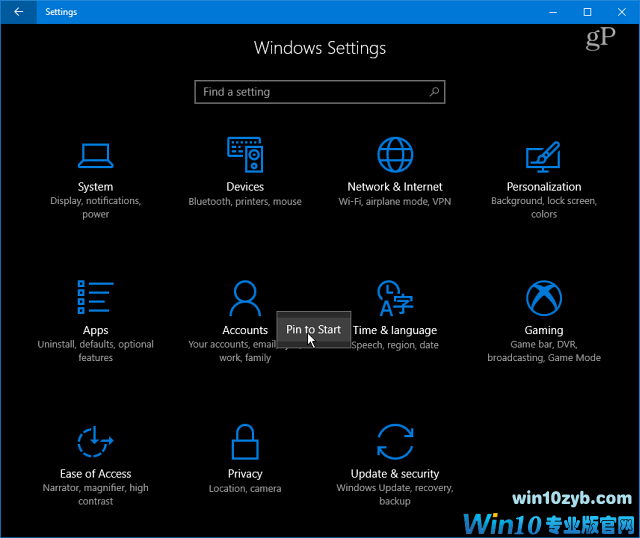
Task: Choose Pin to Start from context menu
Action: tap(313, 329)
